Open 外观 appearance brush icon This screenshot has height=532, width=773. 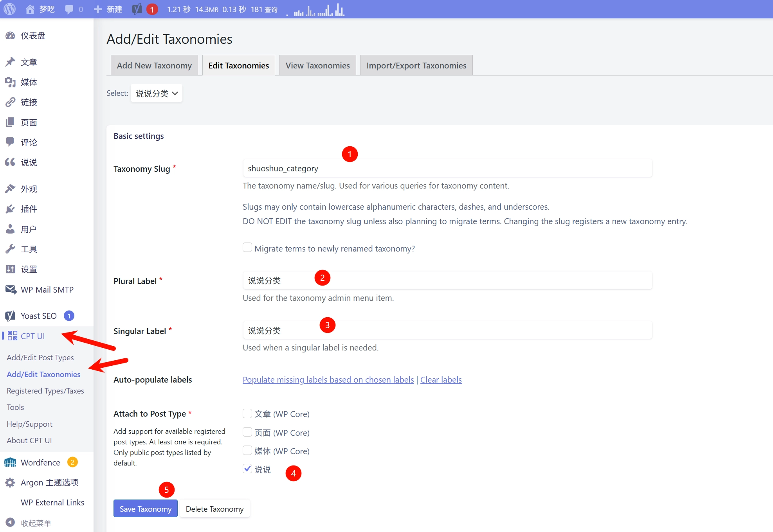(x=10, y=189)
